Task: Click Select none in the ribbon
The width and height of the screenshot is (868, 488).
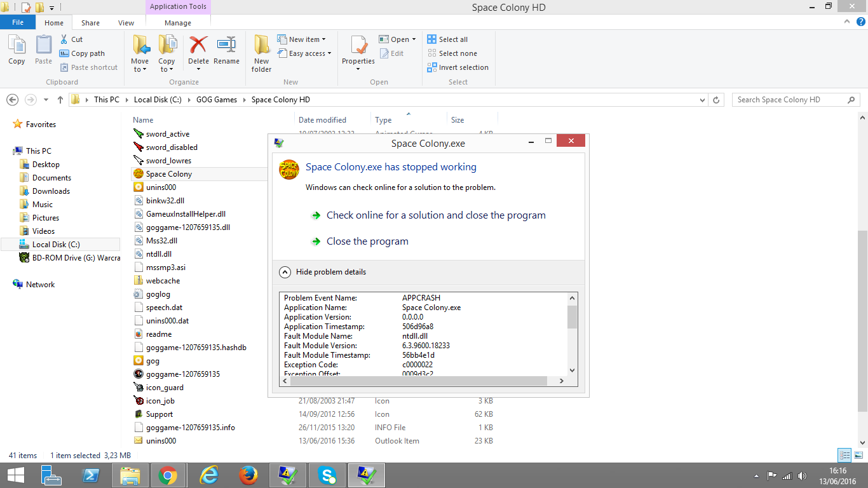Action: coord(452,53)
